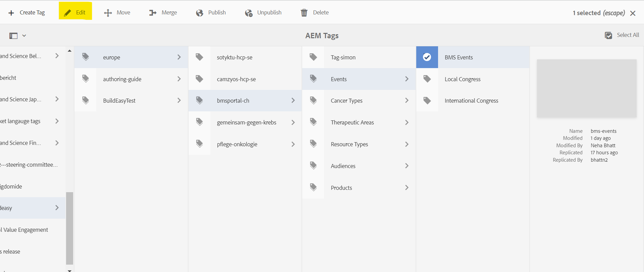Expand the Science Bel... chevron
This screenshot has height=272, width=644.
tap(57, 56)
